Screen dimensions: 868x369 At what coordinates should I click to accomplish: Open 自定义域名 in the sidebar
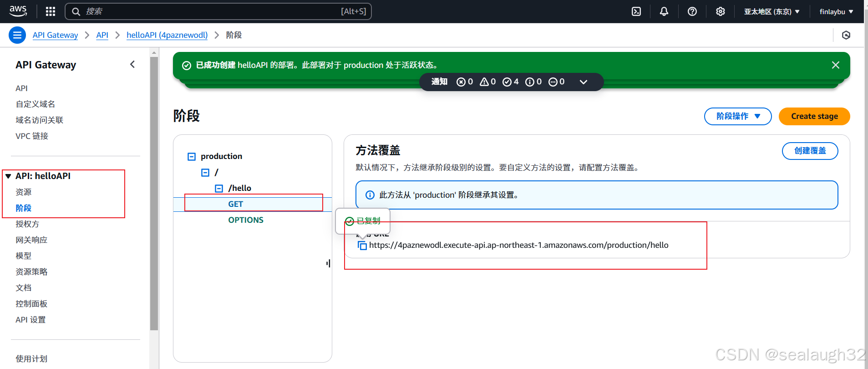pos(36,104)
